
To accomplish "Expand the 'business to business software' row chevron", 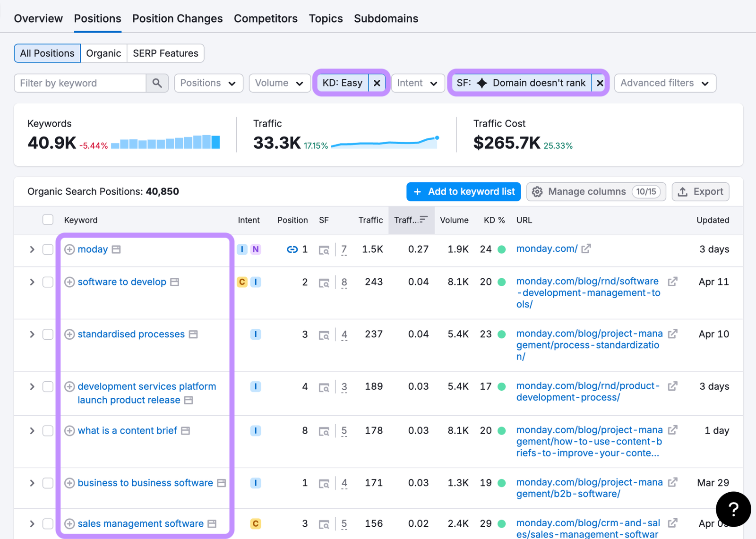I will [32, 483].
